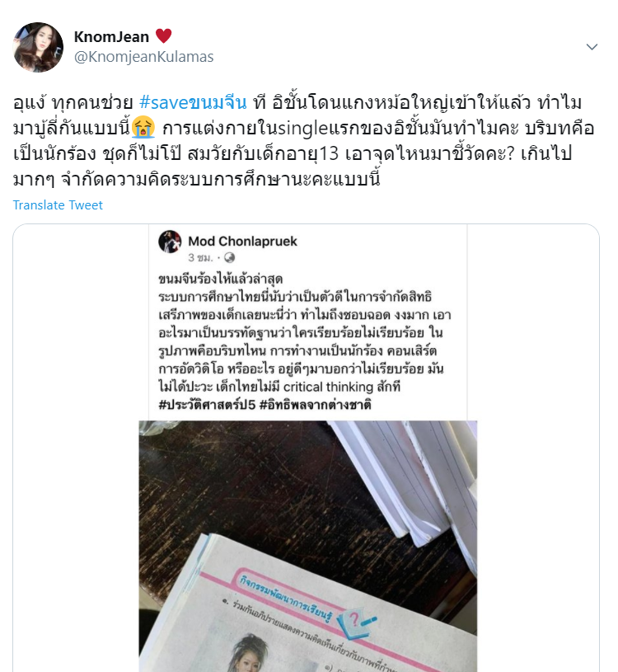Screen dimensions: 618x672
Task: Open the #อิทธิพลจากต่างชาติ hashtag
Action: pyautogui.click(x=316, y=405)
